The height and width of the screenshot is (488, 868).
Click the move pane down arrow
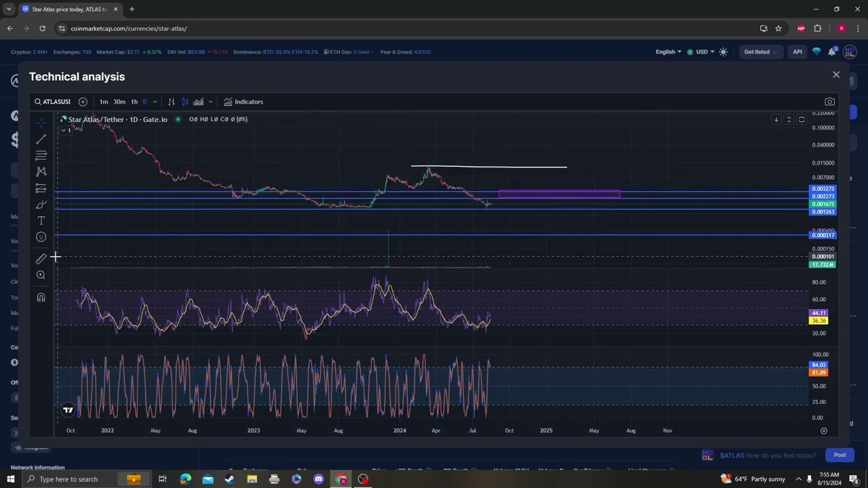pyautogui.click(x=776, y=119)
